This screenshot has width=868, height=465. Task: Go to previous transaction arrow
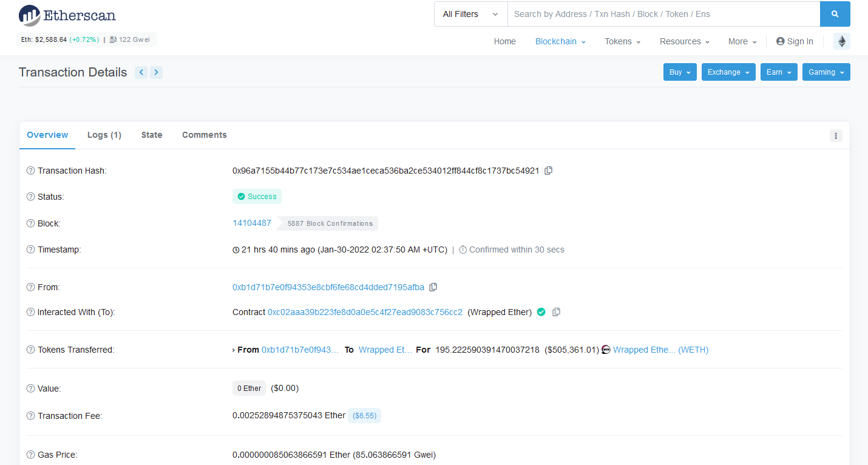141,72
